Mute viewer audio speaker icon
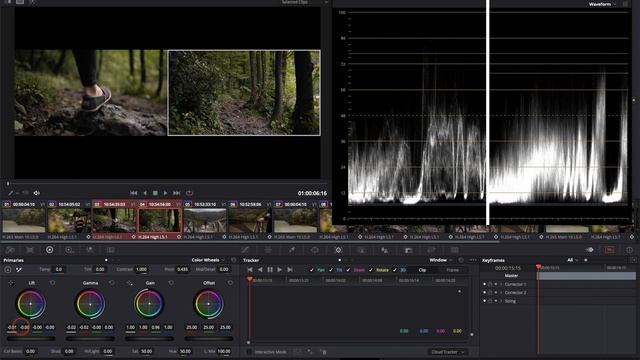640x360 pixels. 36,193
